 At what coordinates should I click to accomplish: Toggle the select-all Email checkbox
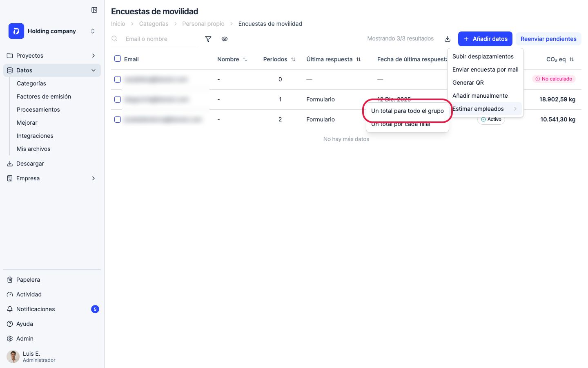tap(118, 59)
